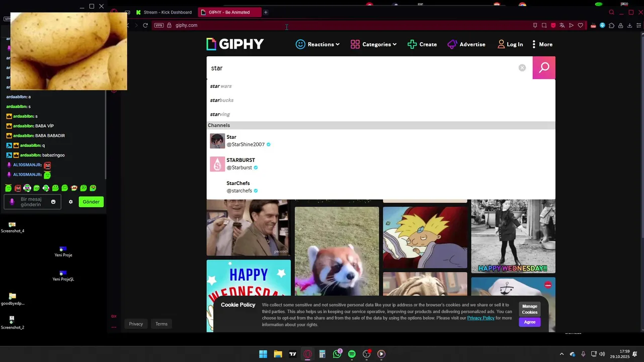Open the black-and-white HAPPY WEDNESDAY GIF
This screenshot has width=644, height=362.
[x=513, y=236]
